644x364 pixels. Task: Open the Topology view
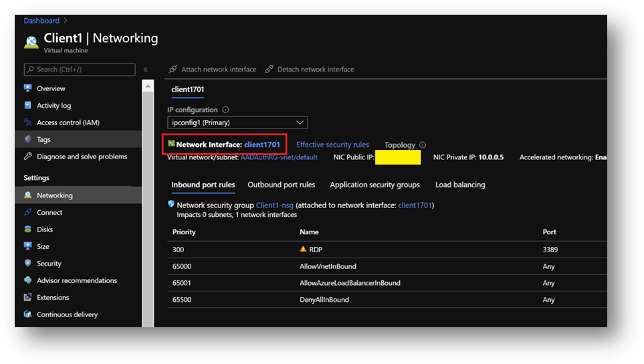pyautogui.click(x=400, y=145)
